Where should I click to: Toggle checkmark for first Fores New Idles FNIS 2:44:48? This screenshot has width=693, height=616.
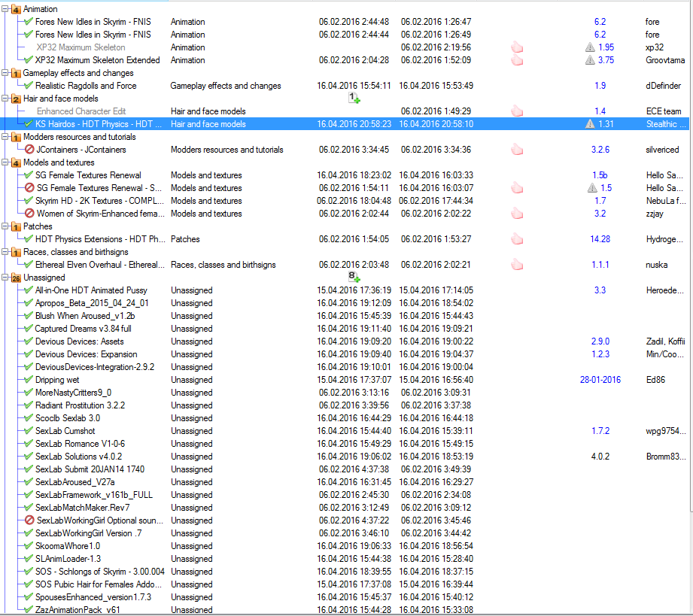pos(29,22)
